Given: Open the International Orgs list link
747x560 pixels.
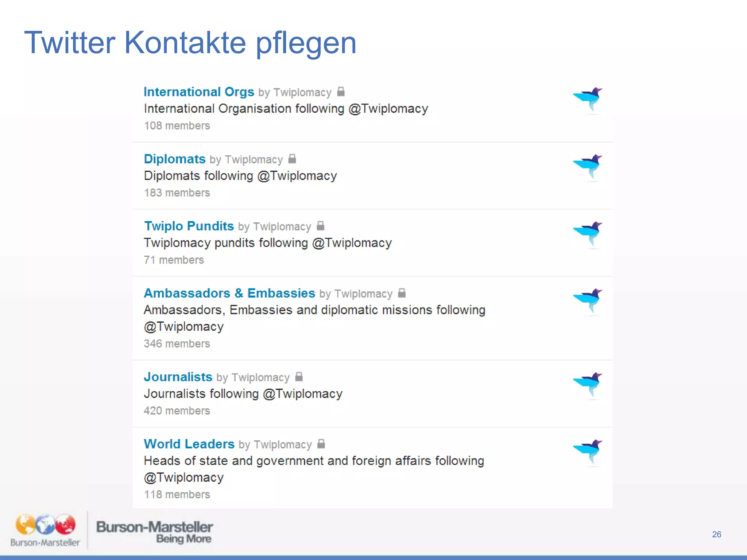Looking at the screenshot, I should click(x=199, y=92).
